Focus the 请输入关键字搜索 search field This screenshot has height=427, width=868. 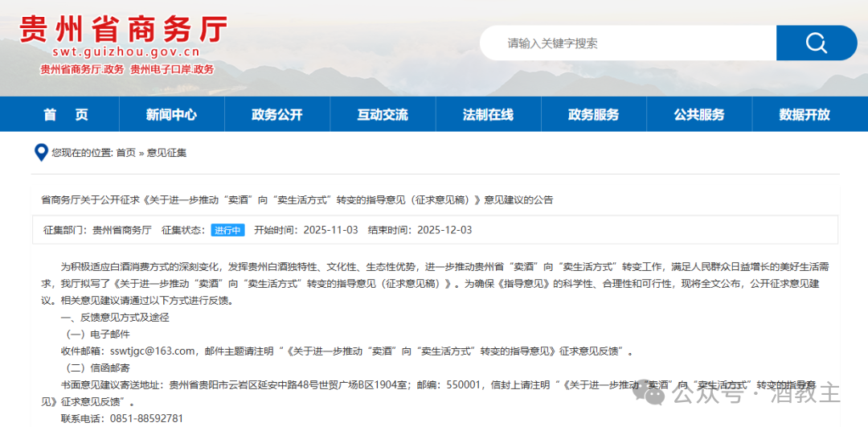(628, 43)
